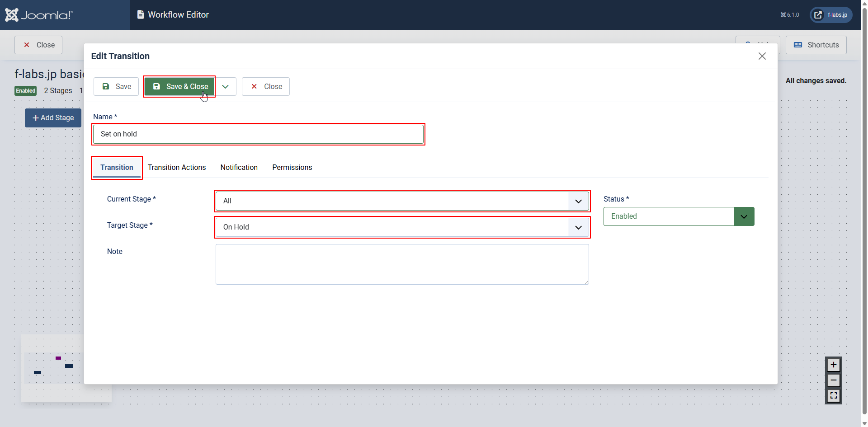Click the Joomla 6.1.0 version indicator
This screenshot has height=427, width=868.
(790, 15)
